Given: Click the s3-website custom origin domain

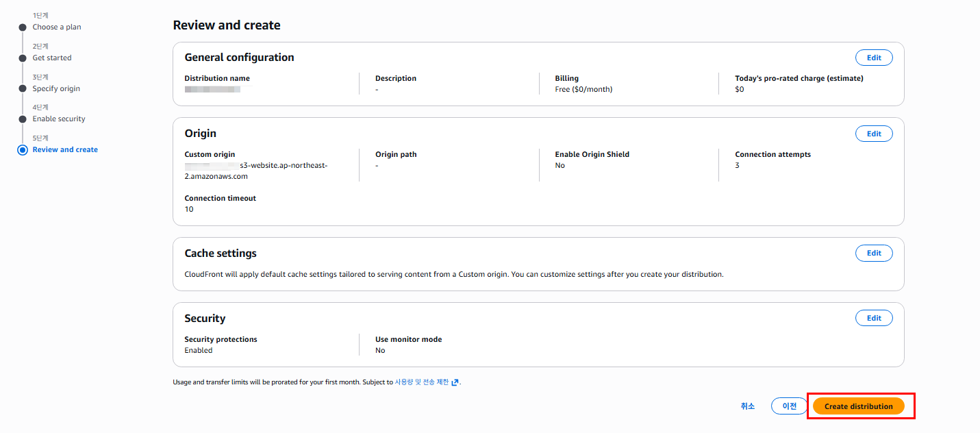Looking at the screenshot, I should pyautogui.click(x=256, y=171).
